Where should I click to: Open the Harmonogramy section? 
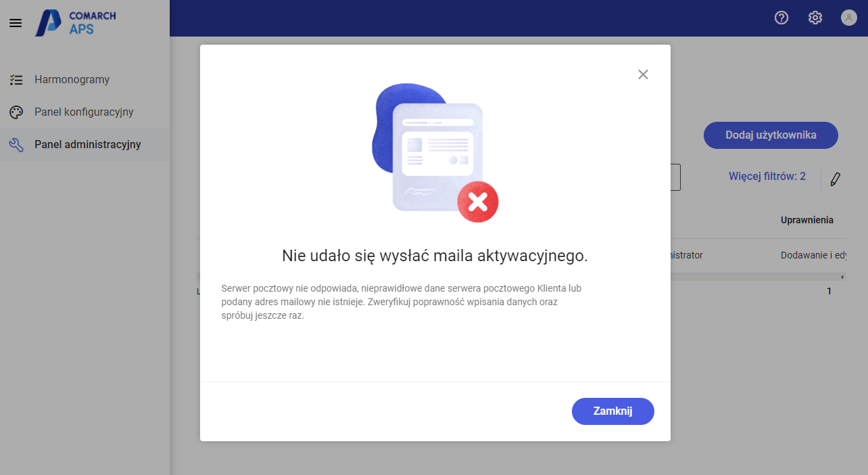click(x=72, y=79)
